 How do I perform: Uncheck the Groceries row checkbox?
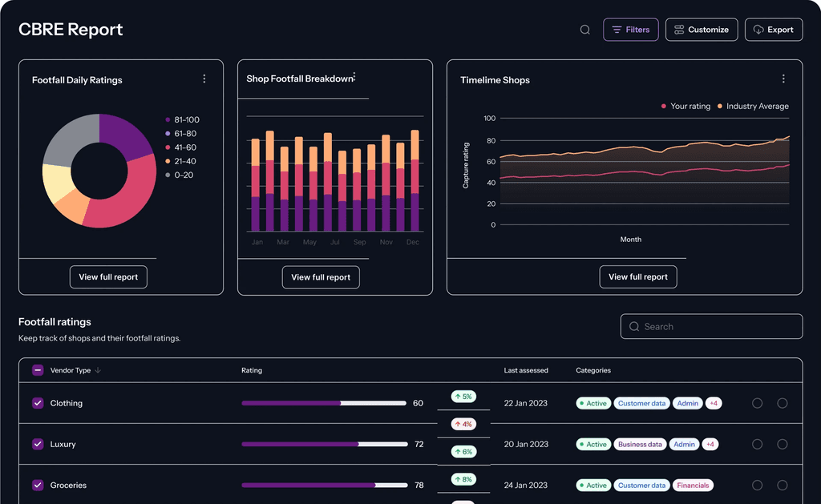tap(37, 485)
